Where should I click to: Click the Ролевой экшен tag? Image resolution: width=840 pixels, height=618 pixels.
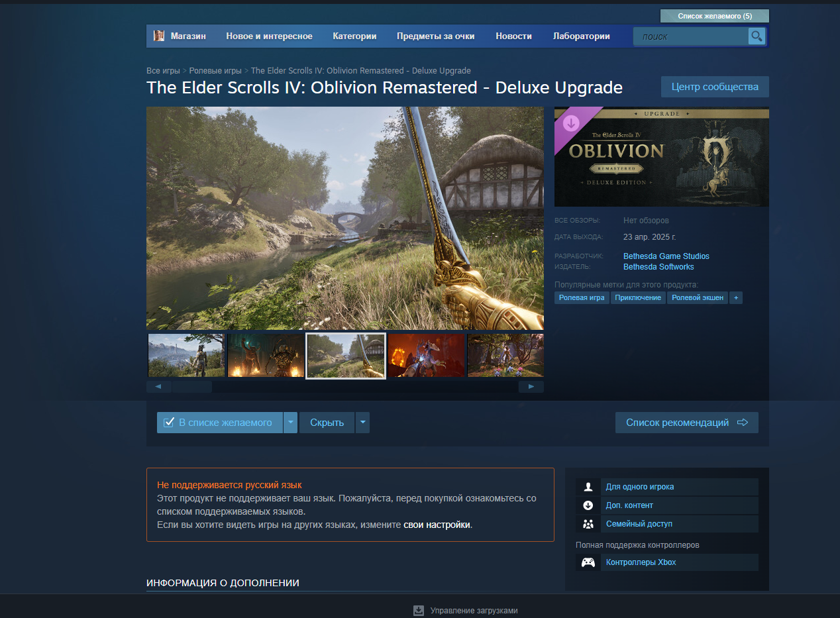tap(697, 298)
